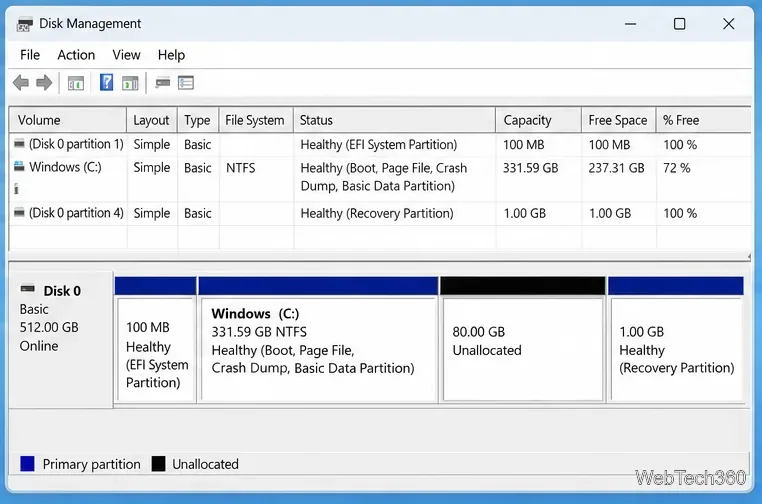Click the NTFS file system cell

point(241,168)
